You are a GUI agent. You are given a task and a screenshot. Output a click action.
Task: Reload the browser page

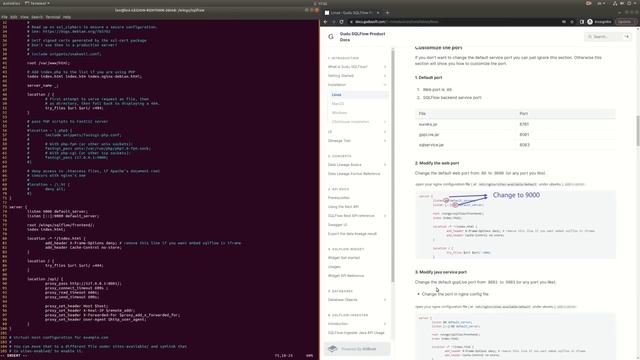point(342,22)
